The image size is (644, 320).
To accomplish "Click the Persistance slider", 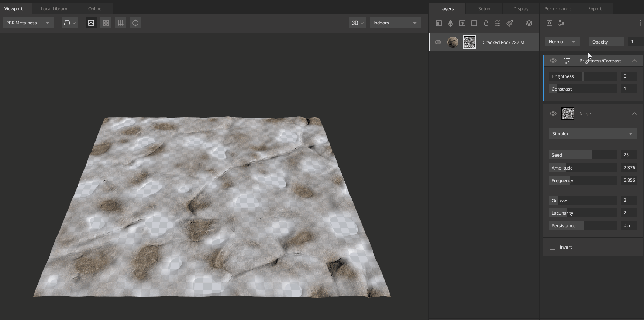I will [x=583, y=225].
